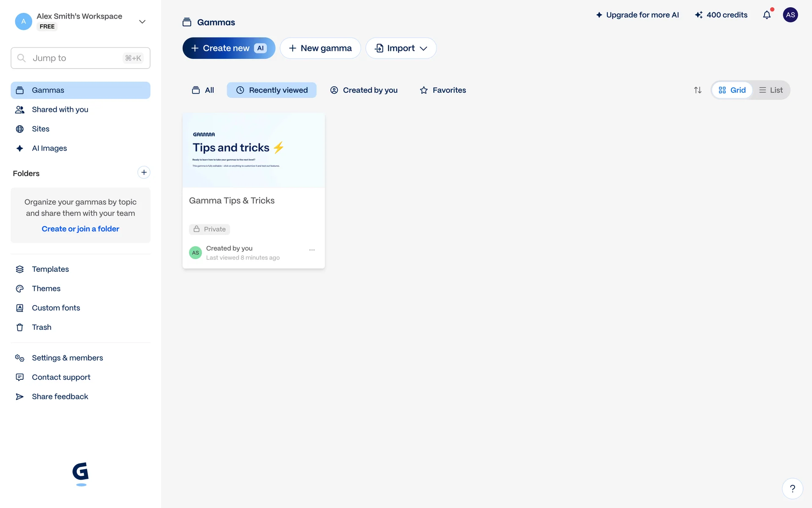Expand the Import dropdown
Screen dimensions: 812x508
pyautogui.click(x=401, y=48)
